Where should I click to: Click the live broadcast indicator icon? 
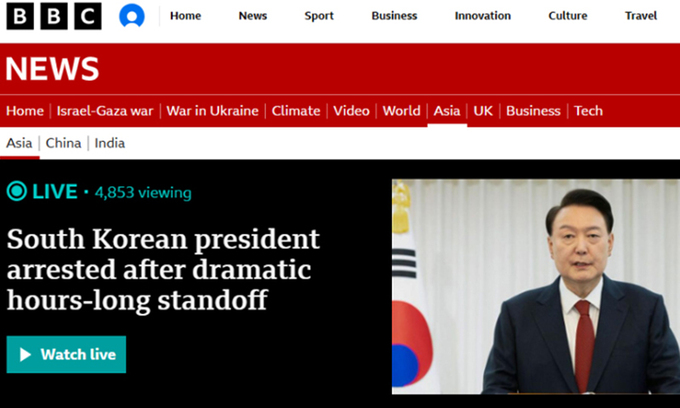click(17, 192)
